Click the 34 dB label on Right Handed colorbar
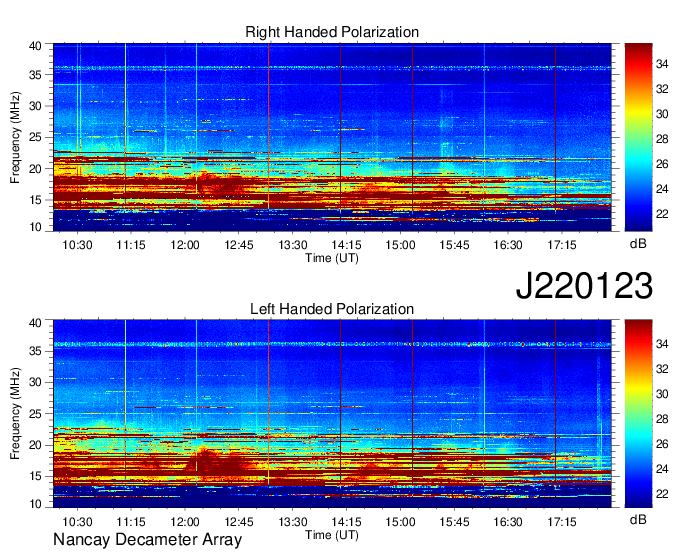680x552 pixels. (x=662, y=64)
